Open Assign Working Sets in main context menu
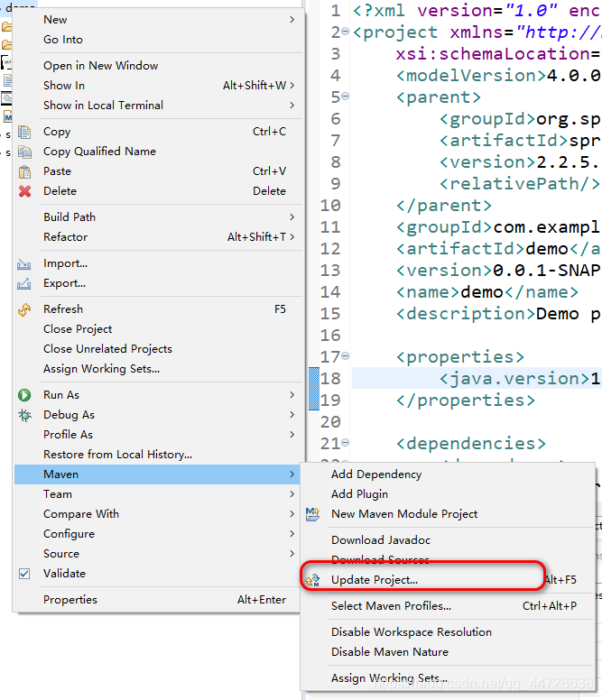The image size is (602, 700). (159, 369)
